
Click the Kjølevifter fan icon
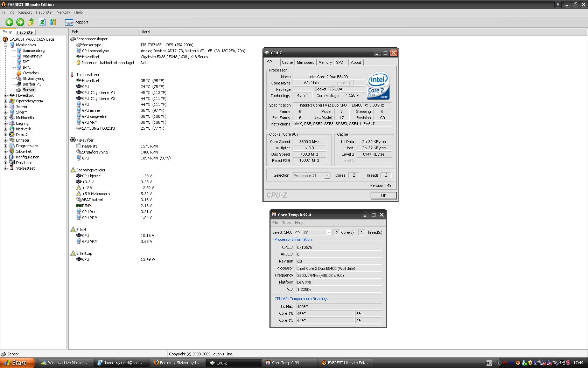click(73, 140)
